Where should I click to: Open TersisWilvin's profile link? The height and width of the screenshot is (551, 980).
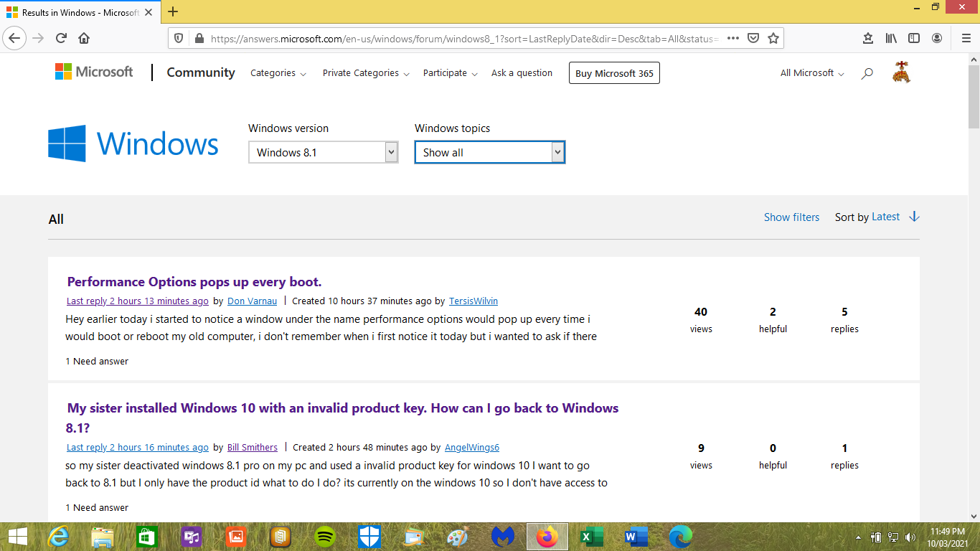pos(473,301)
